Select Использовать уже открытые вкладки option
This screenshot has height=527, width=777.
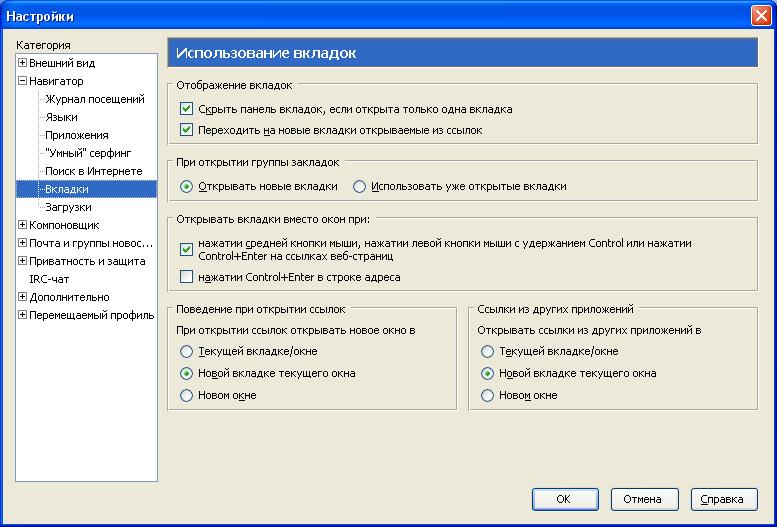pyautogui.click(x=359, y=186)
